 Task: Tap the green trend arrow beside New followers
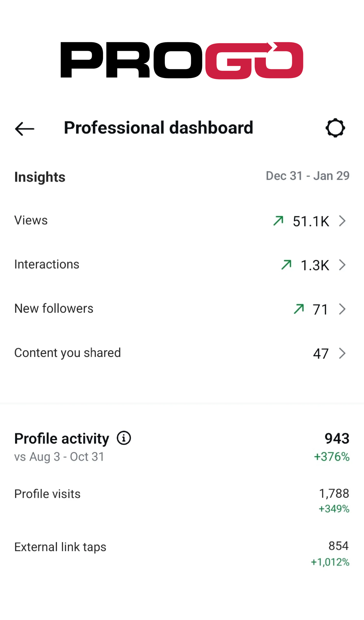pos(299,309)
